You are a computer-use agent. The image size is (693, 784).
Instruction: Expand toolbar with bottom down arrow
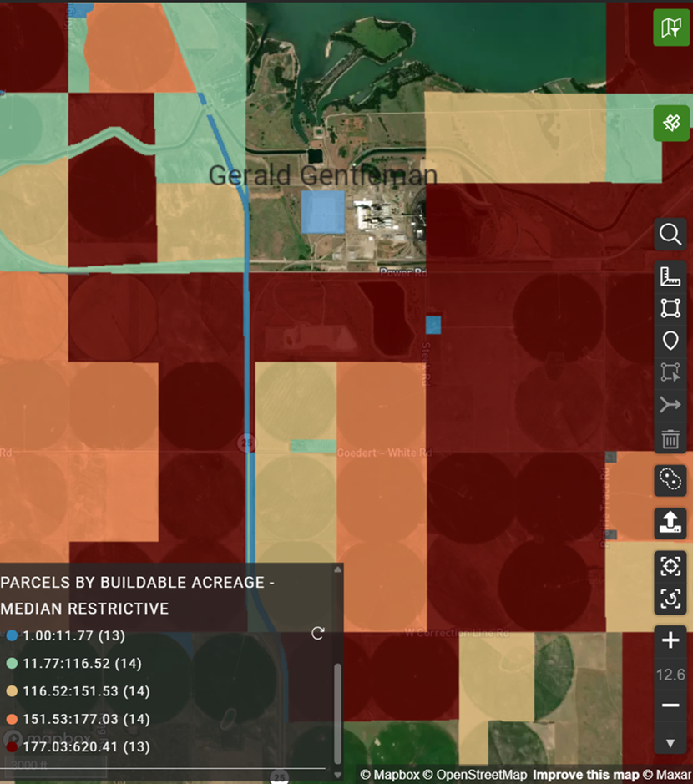[x=670, y=742]
